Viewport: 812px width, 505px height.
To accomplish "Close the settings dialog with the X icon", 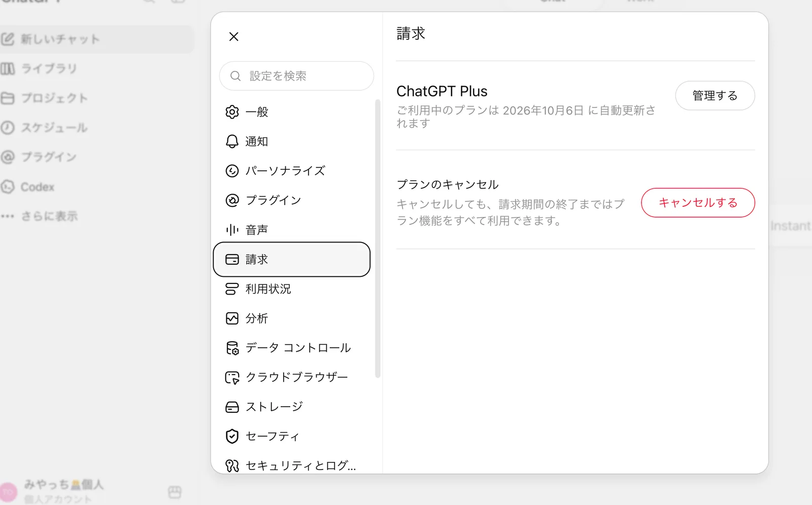I will click(233, 37).
